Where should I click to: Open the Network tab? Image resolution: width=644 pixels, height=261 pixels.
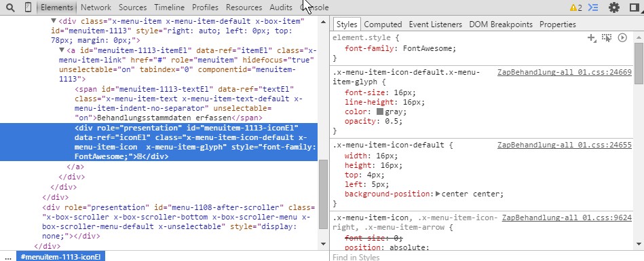96,7
